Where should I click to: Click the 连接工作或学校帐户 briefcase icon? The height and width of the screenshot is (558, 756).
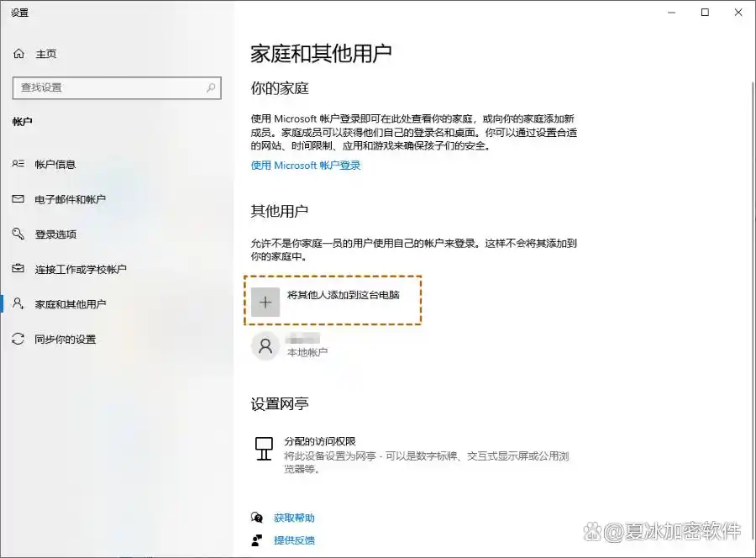click(x=18, y=269)
